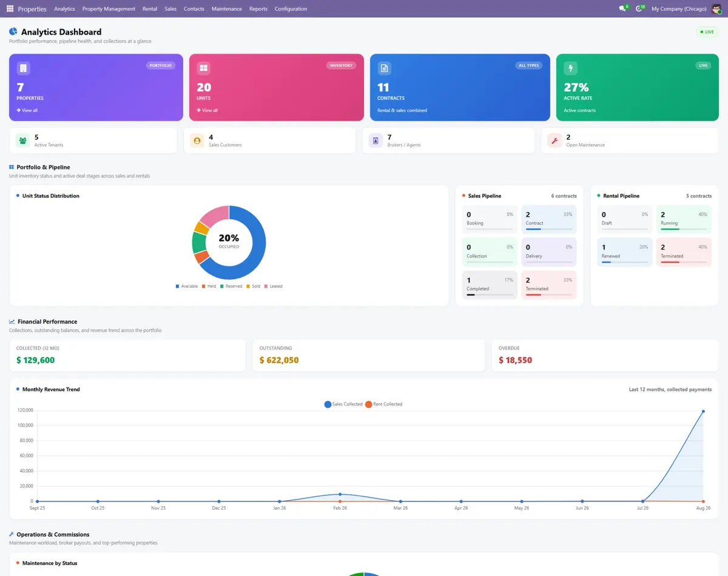This screenshot has height=576, width=728.
Task: Open the Property Management menu
Action: coord(109,8)
